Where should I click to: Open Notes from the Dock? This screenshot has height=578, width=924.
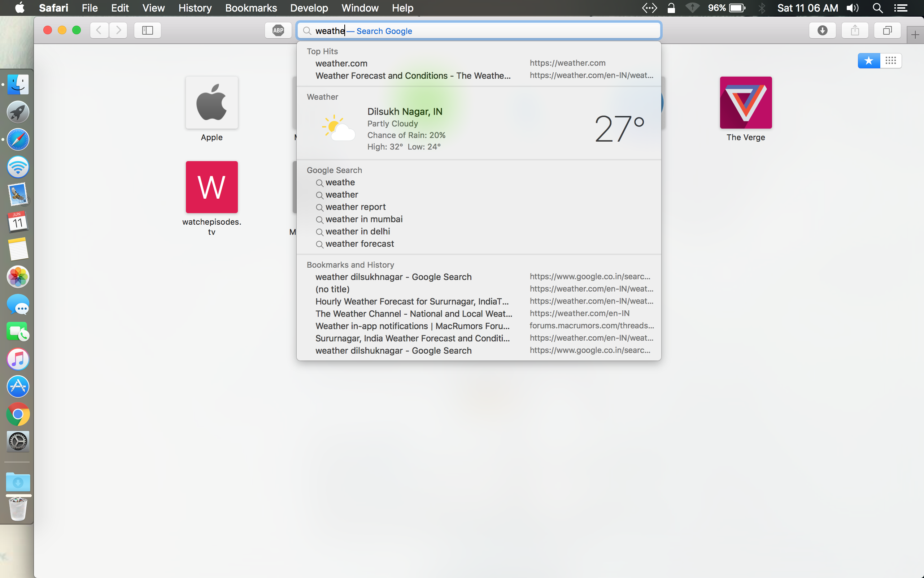coord(18,249)
